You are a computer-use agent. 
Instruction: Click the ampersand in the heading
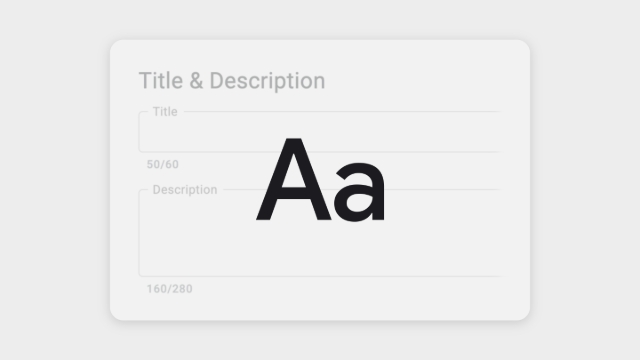196,81
